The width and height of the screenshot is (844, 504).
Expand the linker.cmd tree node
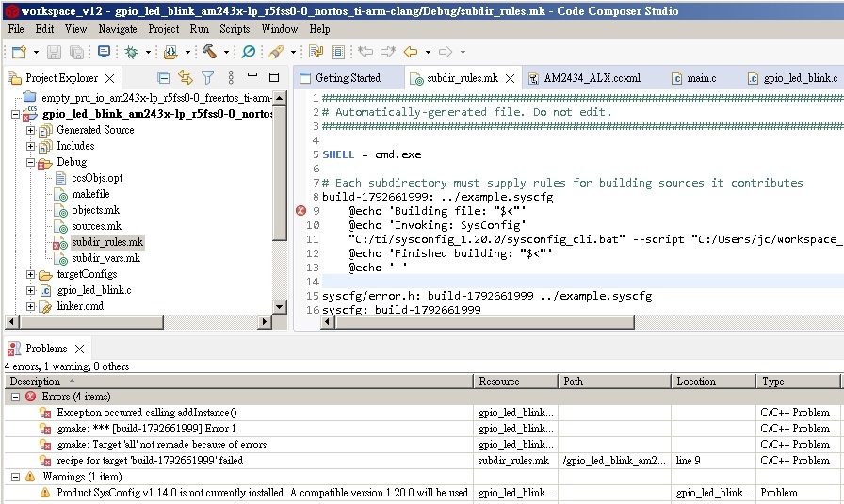31,306
